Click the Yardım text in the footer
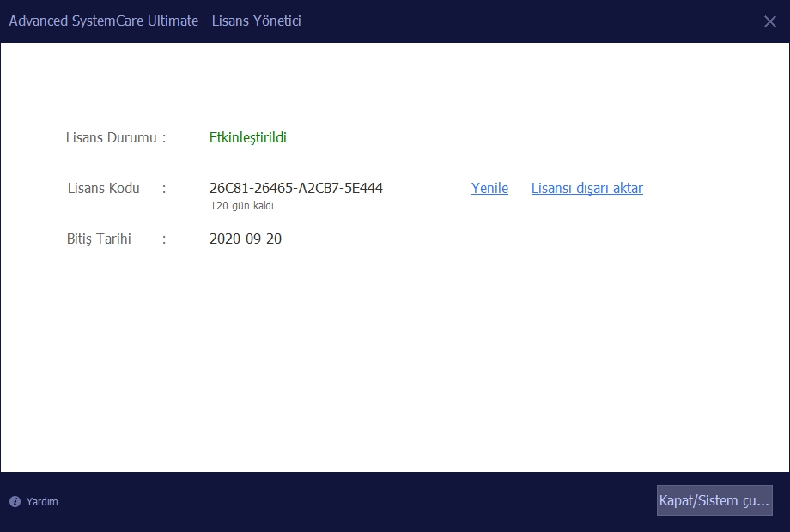790x532 pixels. [42, 501]
